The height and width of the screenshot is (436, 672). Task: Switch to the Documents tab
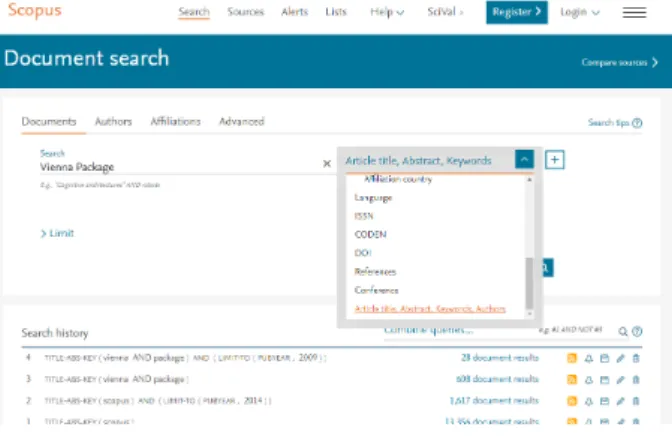coord(49,122)
